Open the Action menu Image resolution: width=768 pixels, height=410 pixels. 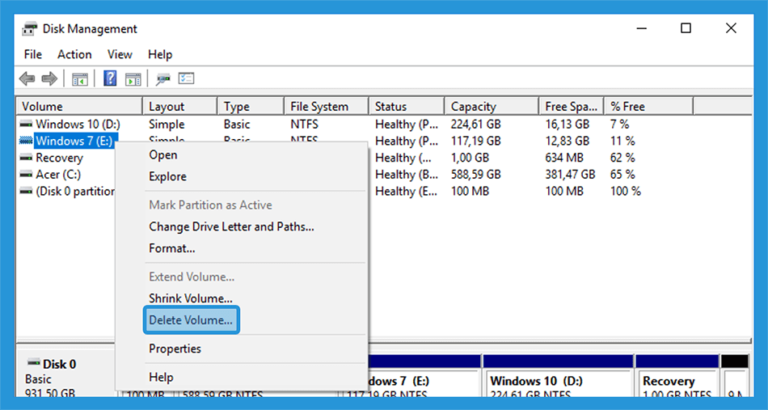click(74, 54)
